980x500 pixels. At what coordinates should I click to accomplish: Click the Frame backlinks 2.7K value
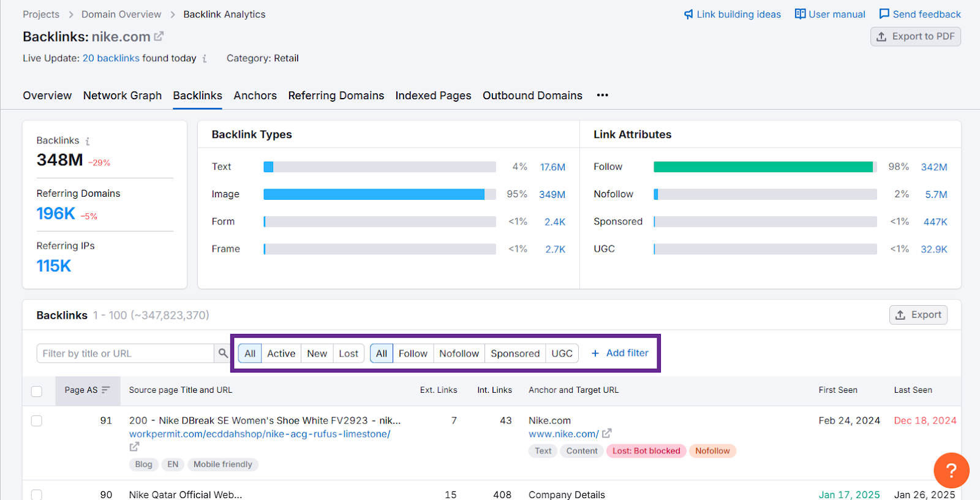(x=556, y=249)
